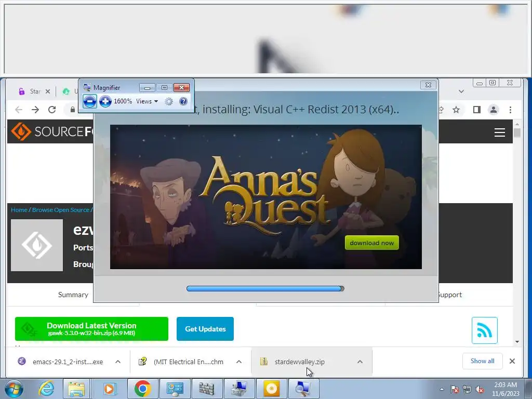The height and width of the screenshot is (399, 532).
Task: Click the Action Center flag tray icon
Action: 455,389
